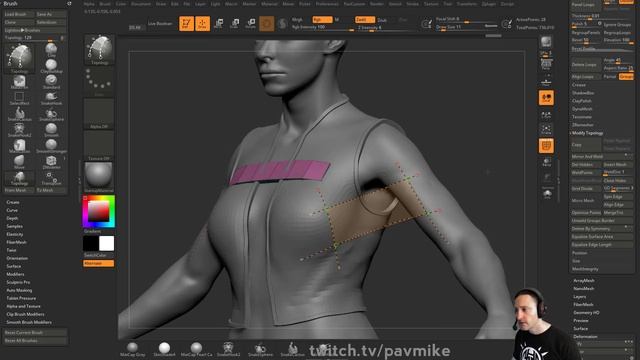Select the ZModeler brush
The width and height of the screenshot is (640, 360).
(x=51, y=162)
